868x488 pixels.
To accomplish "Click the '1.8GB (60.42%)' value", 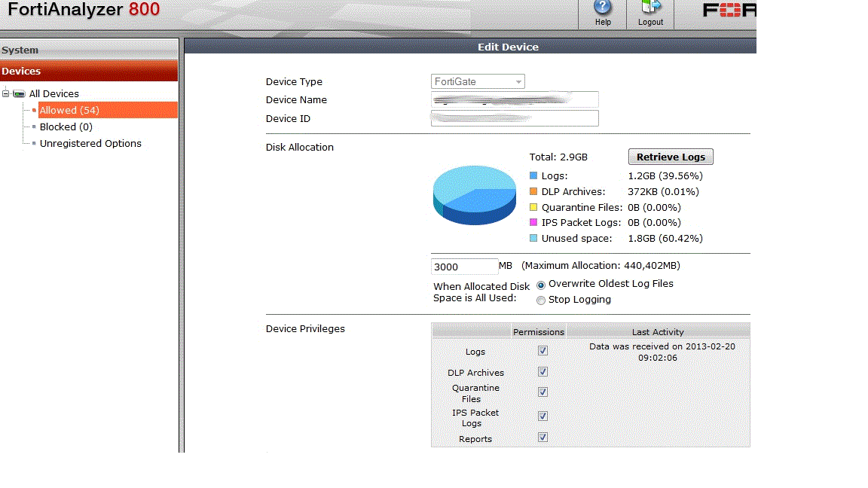I will [665, 239].
